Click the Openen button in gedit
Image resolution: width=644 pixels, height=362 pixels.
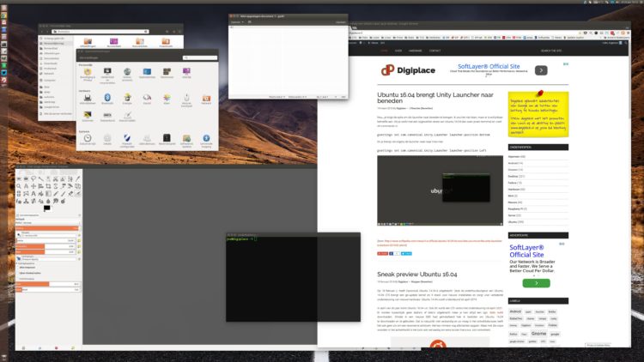236,21
